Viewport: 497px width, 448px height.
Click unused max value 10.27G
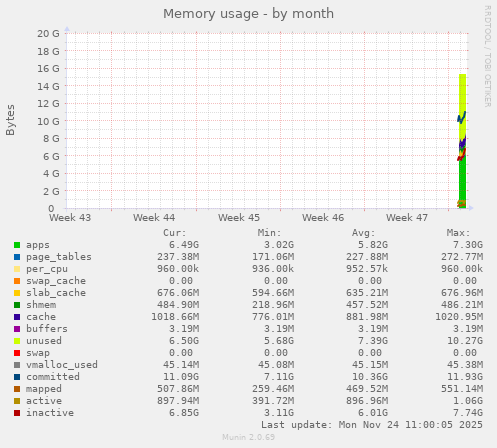click(465, 341)
